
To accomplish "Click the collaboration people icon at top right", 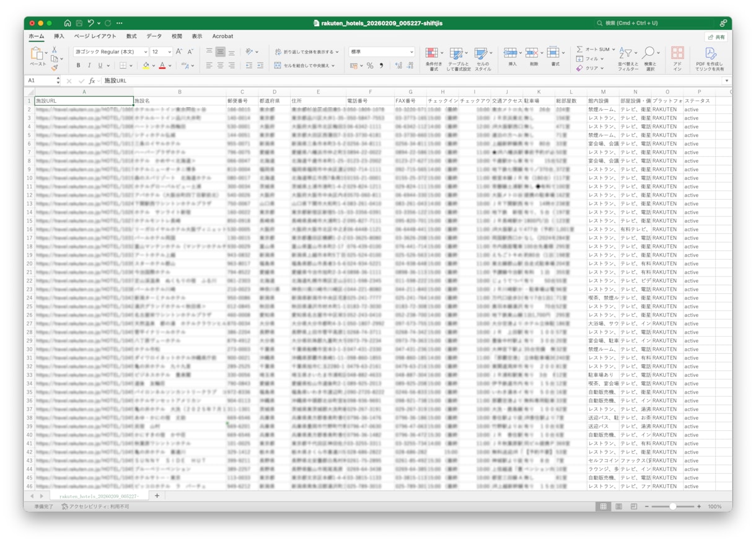I will pos(723,23).
